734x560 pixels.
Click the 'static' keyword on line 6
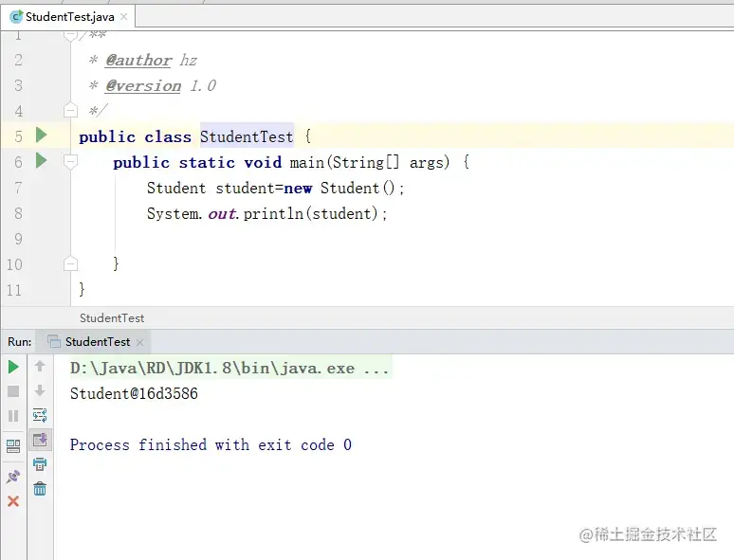(207, 162)
